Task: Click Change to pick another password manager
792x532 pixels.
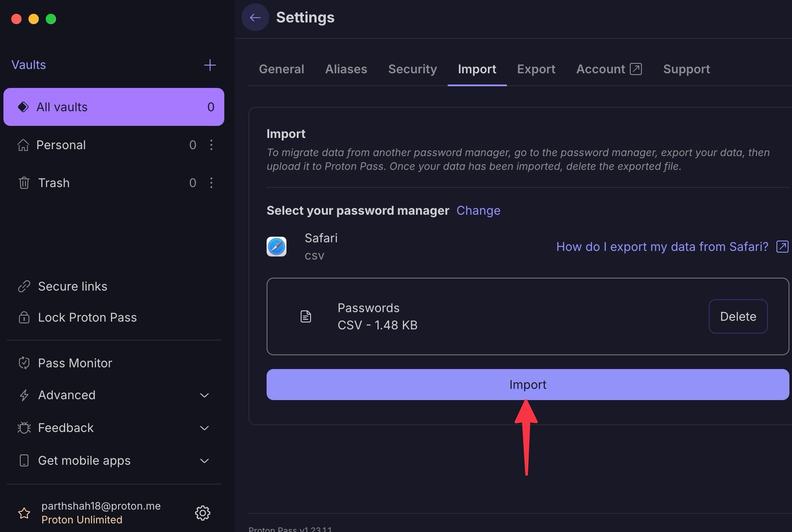Action: tap(478, 210)
